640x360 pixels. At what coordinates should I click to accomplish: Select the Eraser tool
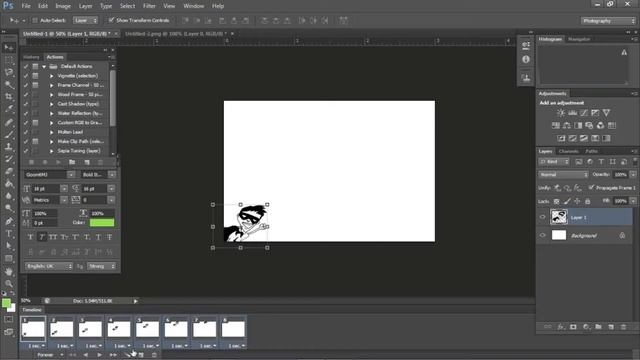point(9,171)
